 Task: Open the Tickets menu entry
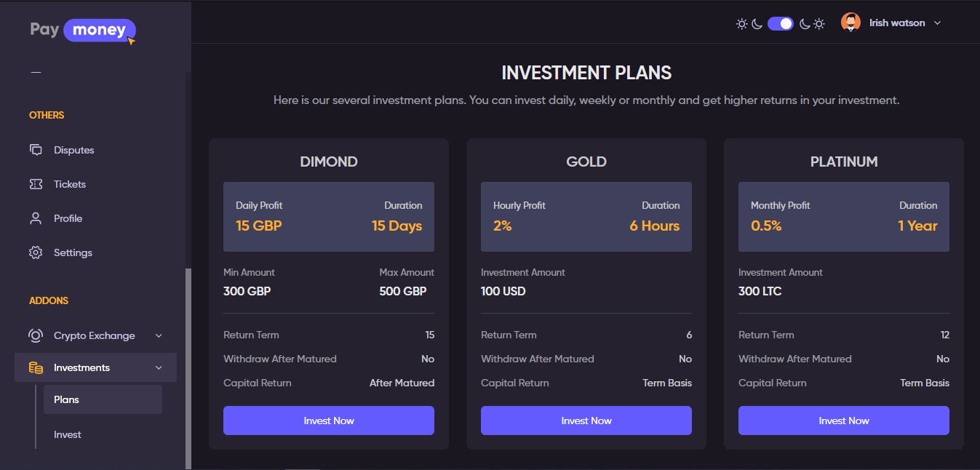[x=70, y=184]
